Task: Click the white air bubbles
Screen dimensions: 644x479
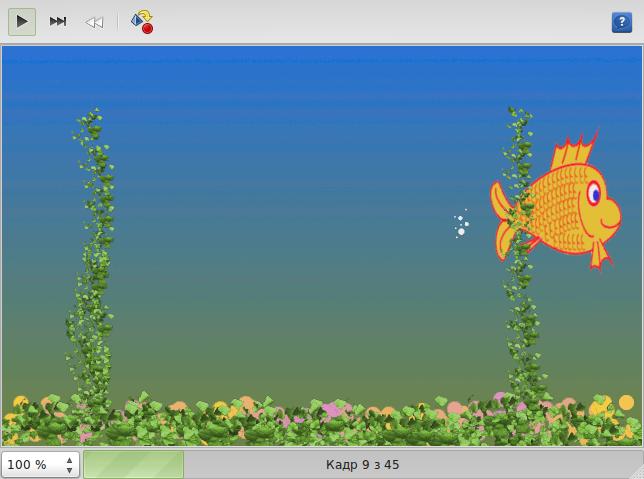Action: tap(461, 225)
